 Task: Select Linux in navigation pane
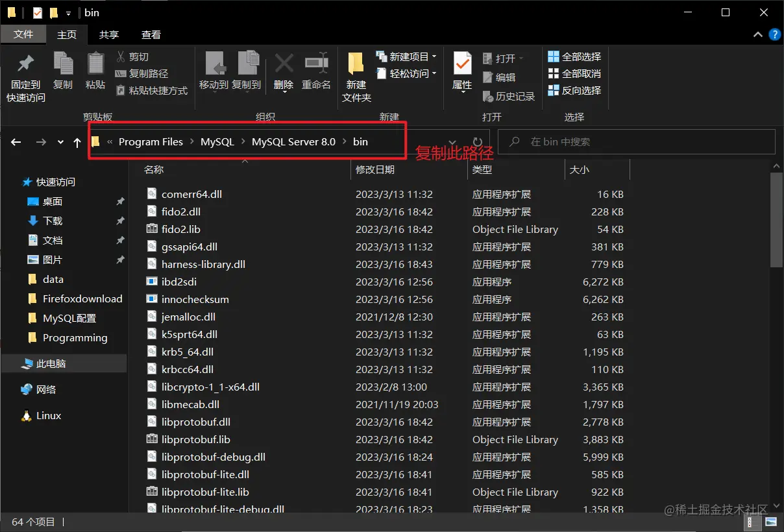[41, 415]
